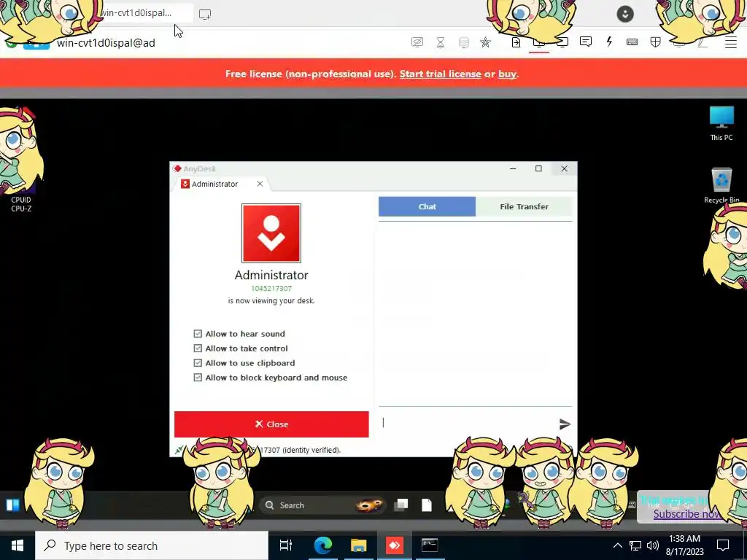This screenshot has width=747, height=560.
Task: Toggle Allow to take control checkbox
Action: click(198, 349)
